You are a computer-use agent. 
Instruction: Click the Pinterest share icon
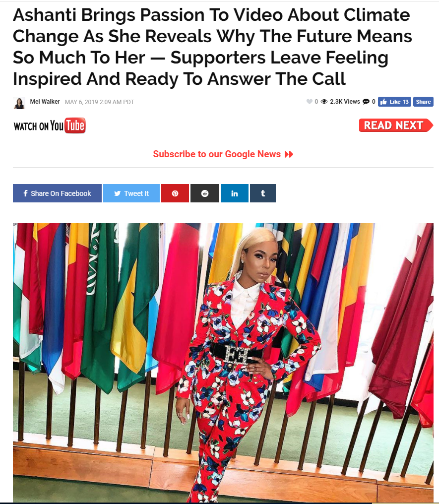coord(175,193)
